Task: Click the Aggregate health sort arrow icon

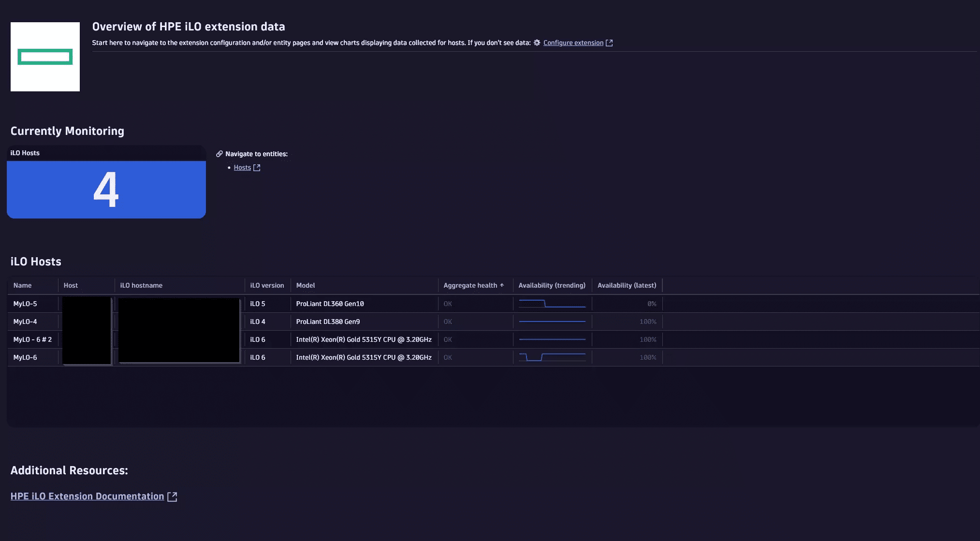Action: point(502,285)
